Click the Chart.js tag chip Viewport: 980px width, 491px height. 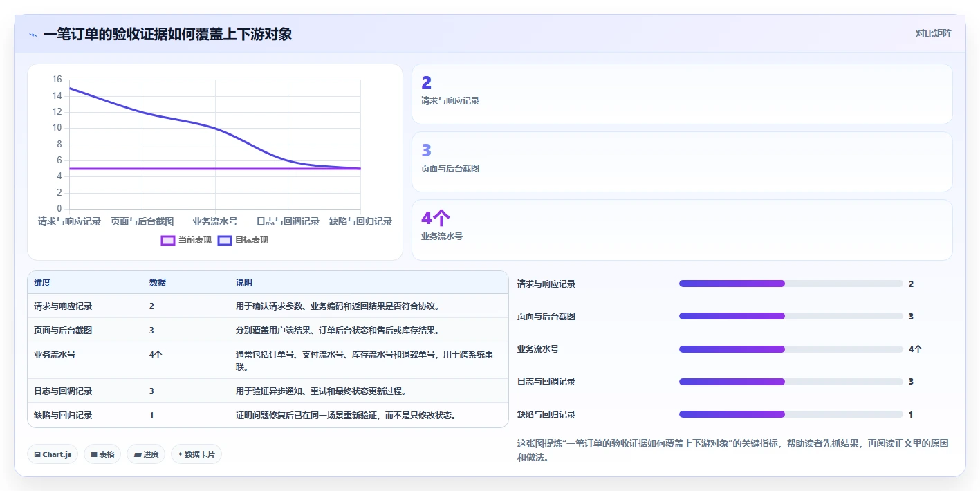click(53, 454)
